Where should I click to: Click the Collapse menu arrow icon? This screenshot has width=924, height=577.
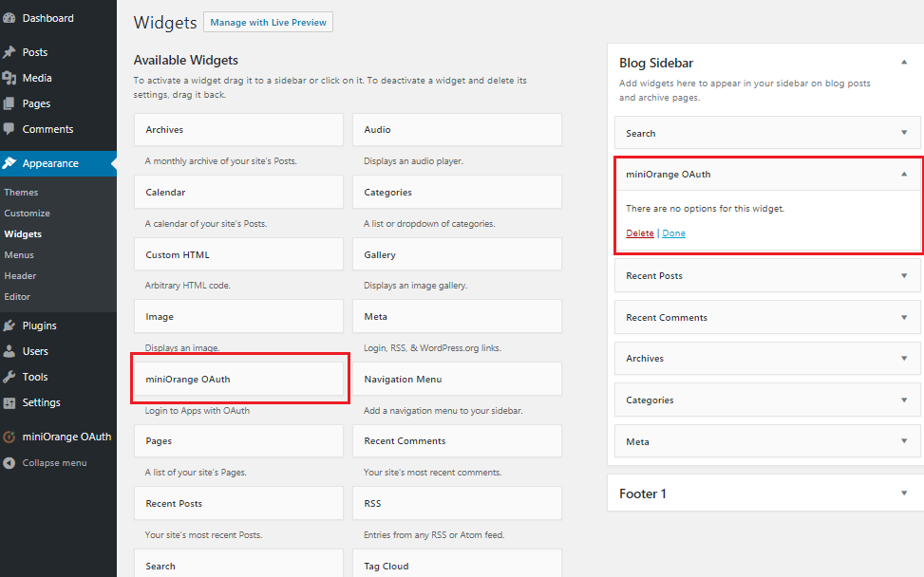tap(9, 463)
